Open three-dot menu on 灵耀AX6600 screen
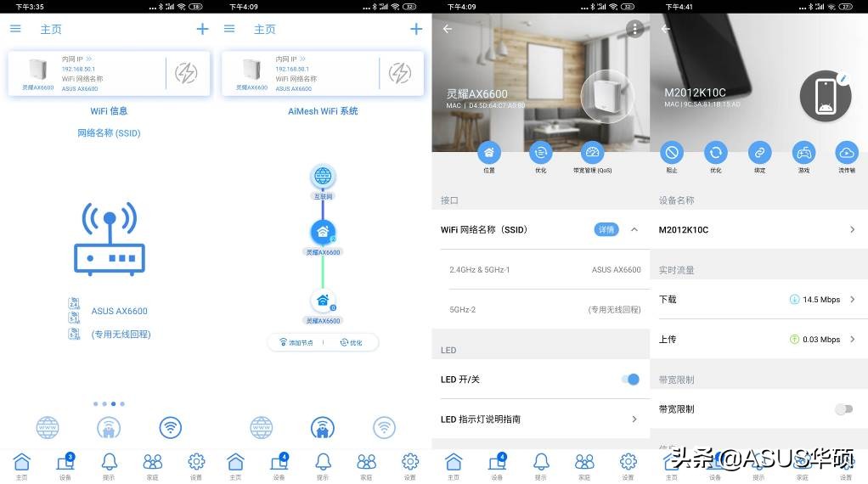 (634, 29)
